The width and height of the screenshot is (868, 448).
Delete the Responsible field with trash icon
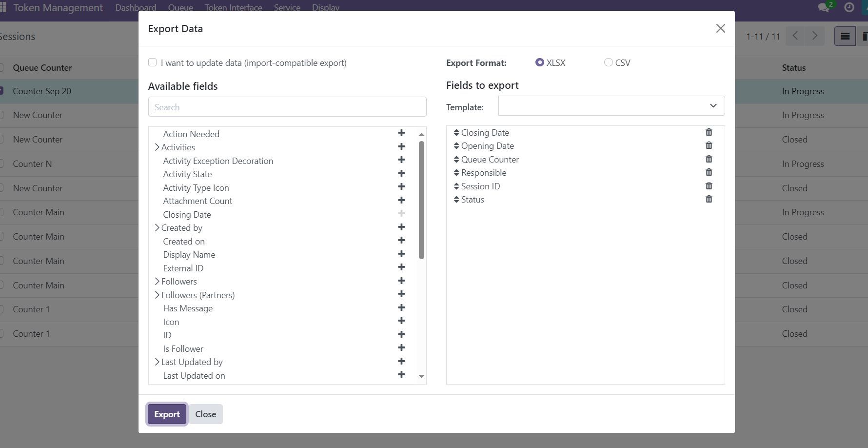(709, 172)
